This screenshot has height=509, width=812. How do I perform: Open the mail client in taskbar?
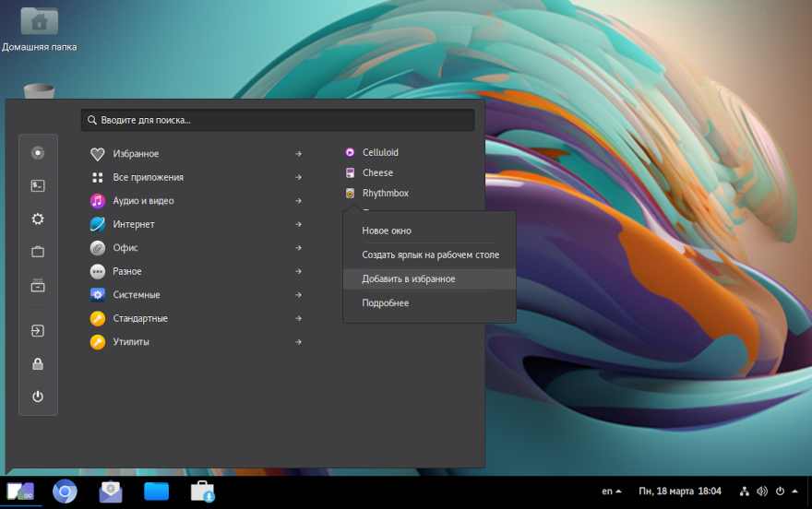(111, 491)
